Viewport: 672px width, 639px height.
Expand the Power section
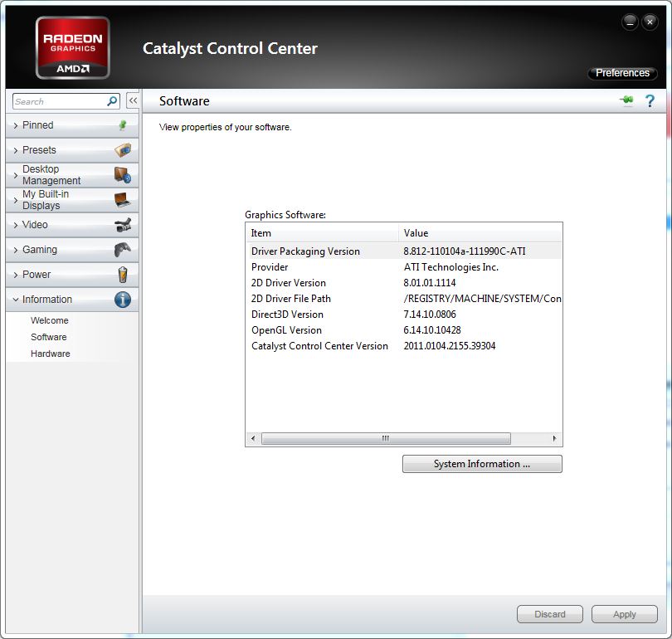(72, 275)
